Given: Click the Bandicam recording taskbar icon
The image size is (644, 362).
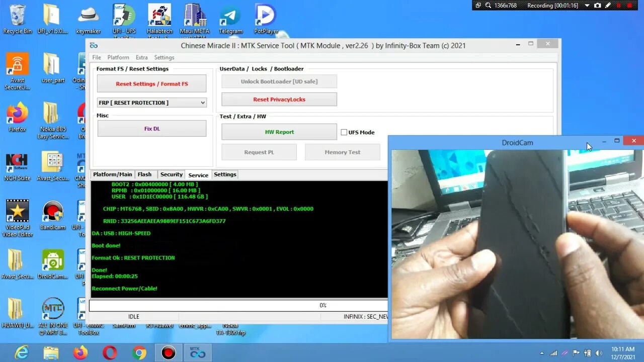Looking at the screenshot, I should click(169, 353).
